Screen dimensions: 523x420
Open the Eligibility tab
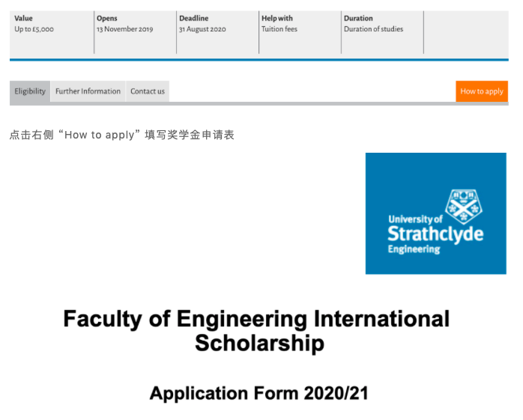pos(30,91)
